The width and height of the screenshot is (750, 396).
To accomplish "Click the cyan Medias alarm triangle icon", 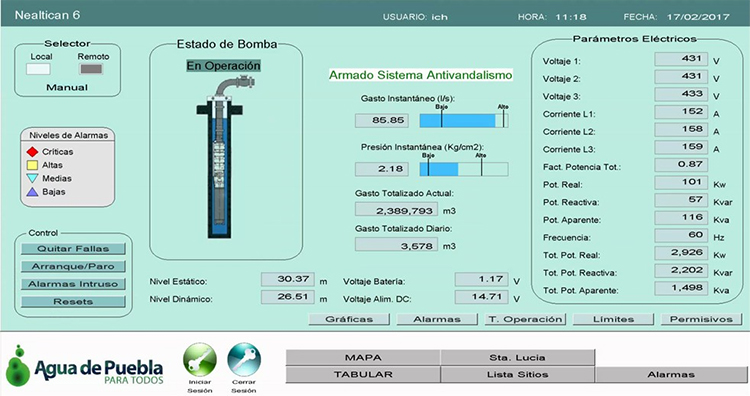I will pos(32,178).
